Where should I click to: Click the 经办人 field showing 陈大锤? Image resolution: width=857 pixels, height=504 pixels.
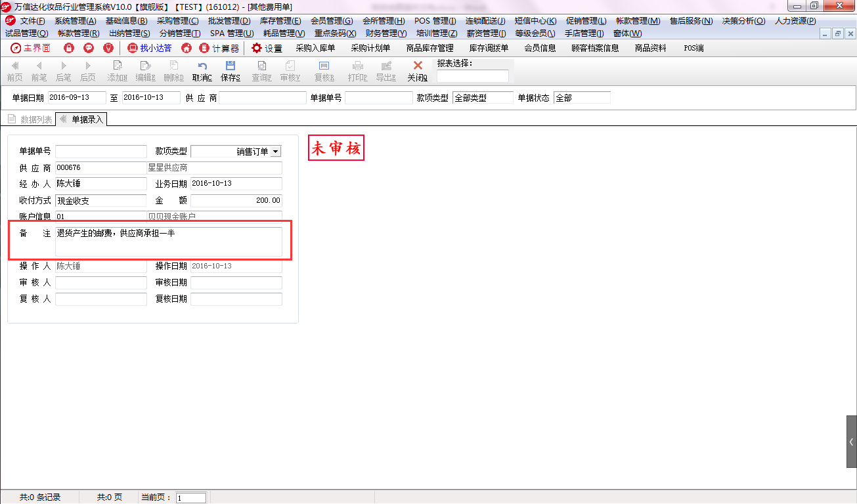point(101,184)
